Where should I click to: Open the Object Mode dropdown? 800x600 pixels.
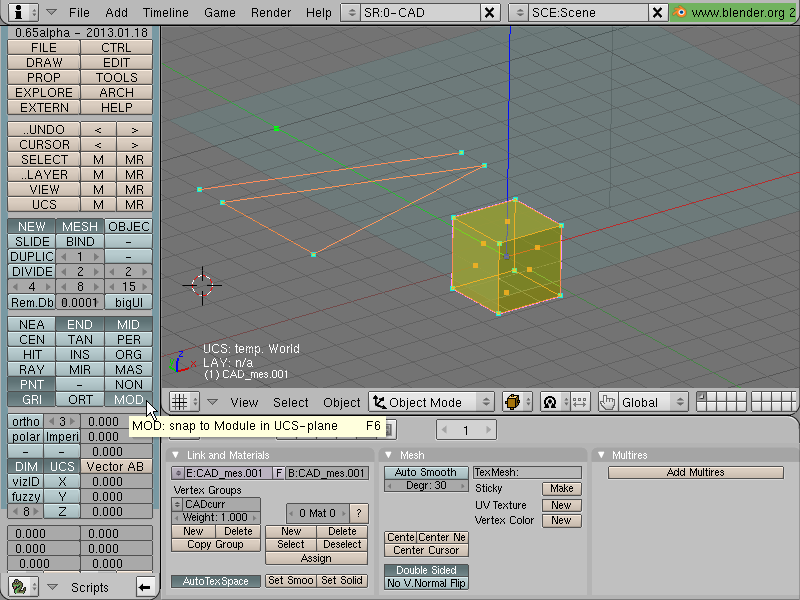coord(432,402)
